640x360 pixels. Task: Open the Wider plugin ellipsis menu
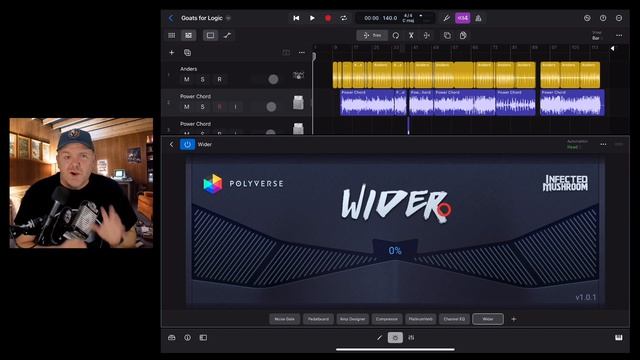[x=603, y=144]
